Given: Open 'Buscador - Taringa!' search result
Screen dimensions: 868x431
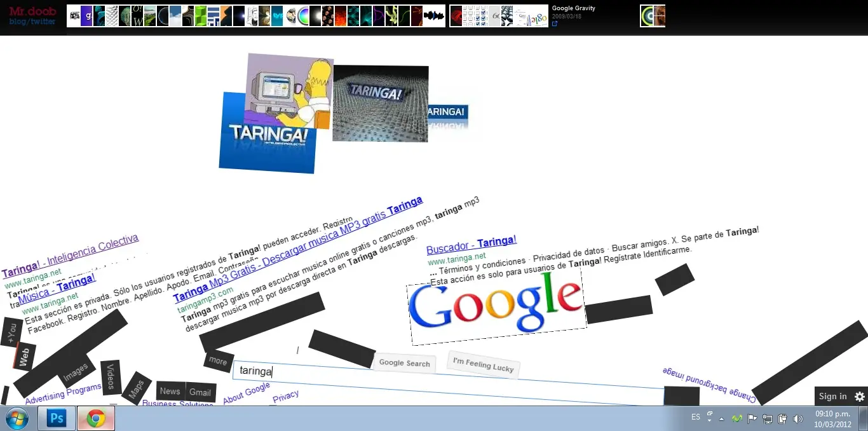Looking at the screenshot, I should 471,244.
